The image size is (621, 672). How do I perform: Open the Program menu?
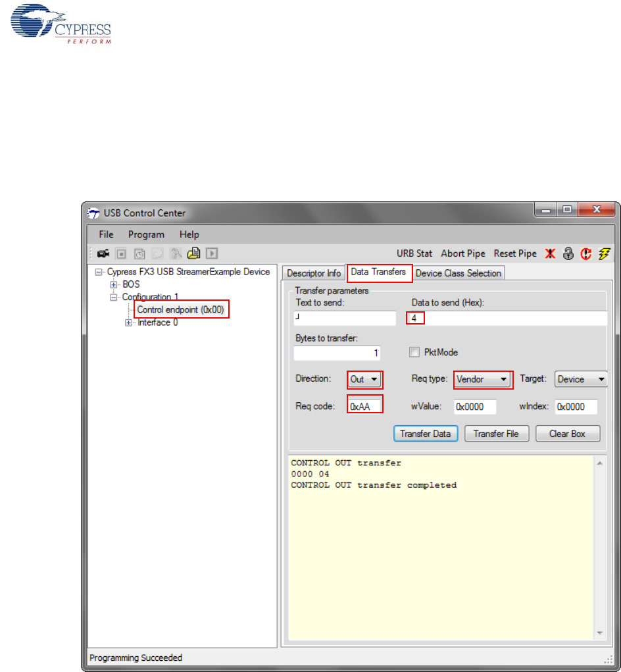click(x=146, y=234)
